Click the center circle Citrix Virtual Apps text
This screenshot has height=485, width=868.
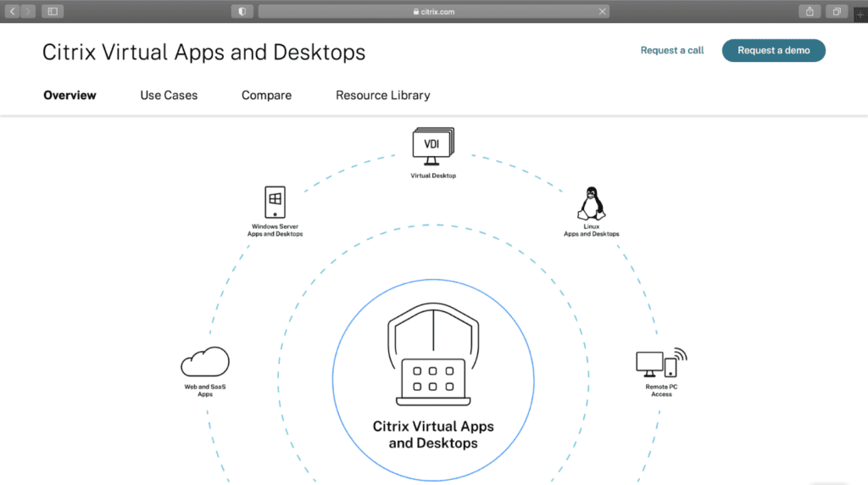pos(433,435)
